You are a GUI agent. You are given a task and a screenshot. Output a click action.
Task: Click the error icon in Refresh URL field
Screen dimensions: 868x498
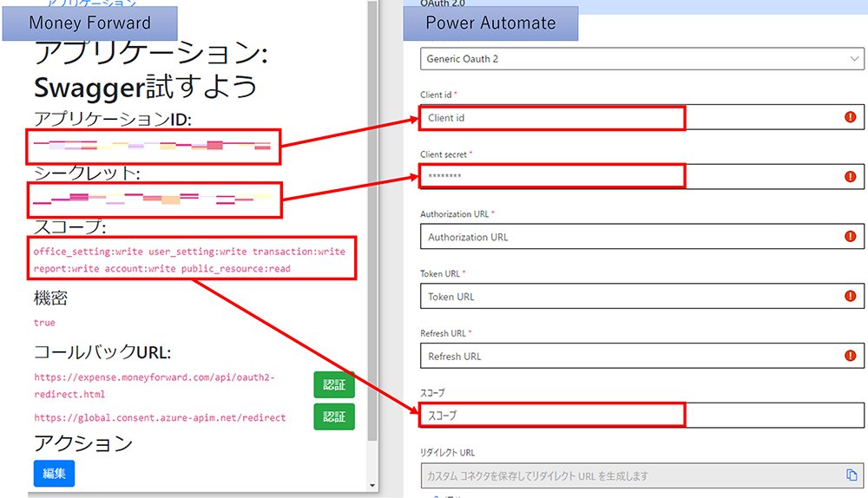[851, 356]
